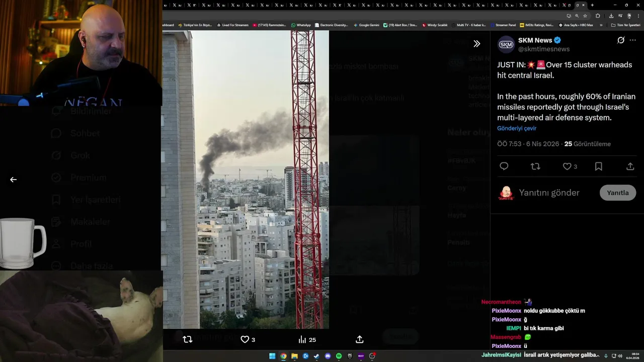This screenshot has height=362, width=644.
Task: Click the smoke photo in media viewer
Action: [246, 179]
